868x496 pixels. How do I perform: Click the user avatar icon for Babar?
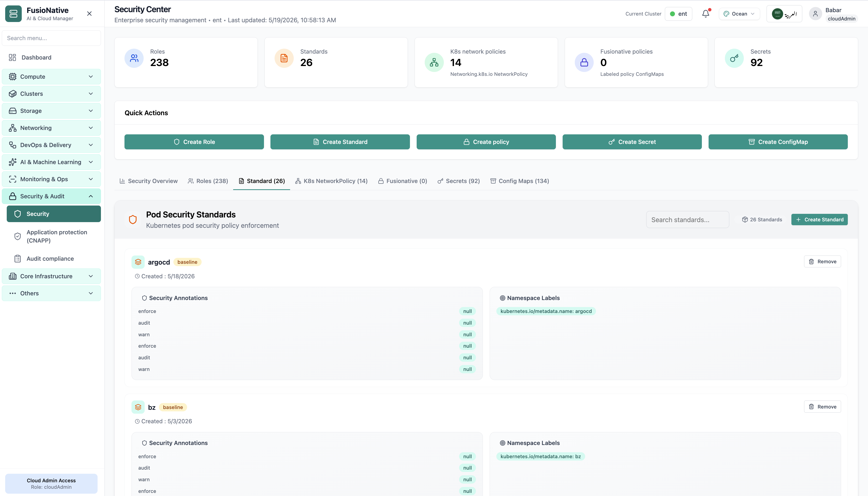(815, 14)
